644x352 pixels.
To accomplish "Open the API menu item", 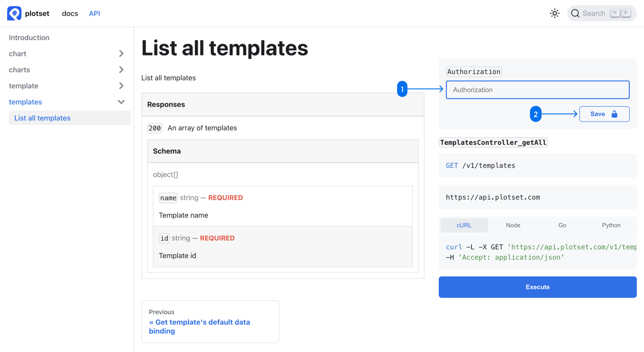I will [x=94, y=13].
